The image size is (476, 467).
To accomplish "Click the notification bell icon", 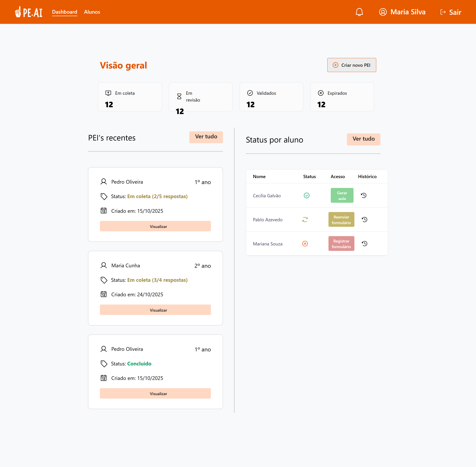I will click(x=359, y=12).
